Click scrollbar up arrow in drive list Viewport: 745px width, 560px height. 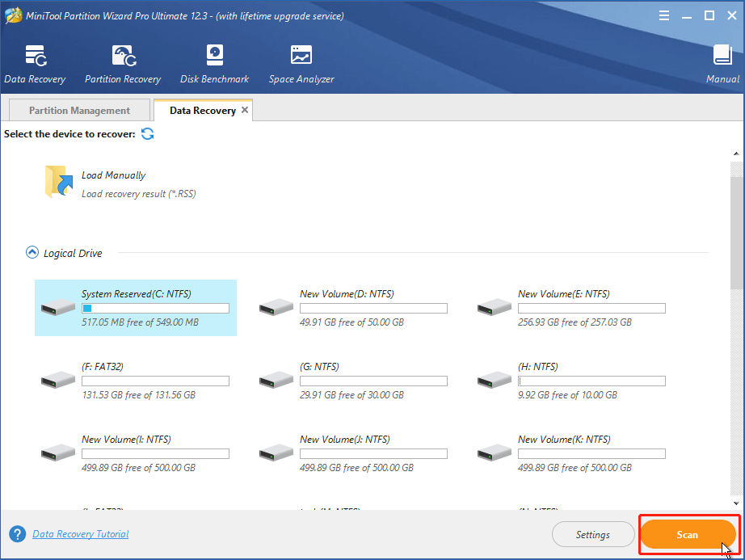click(736, 154)
